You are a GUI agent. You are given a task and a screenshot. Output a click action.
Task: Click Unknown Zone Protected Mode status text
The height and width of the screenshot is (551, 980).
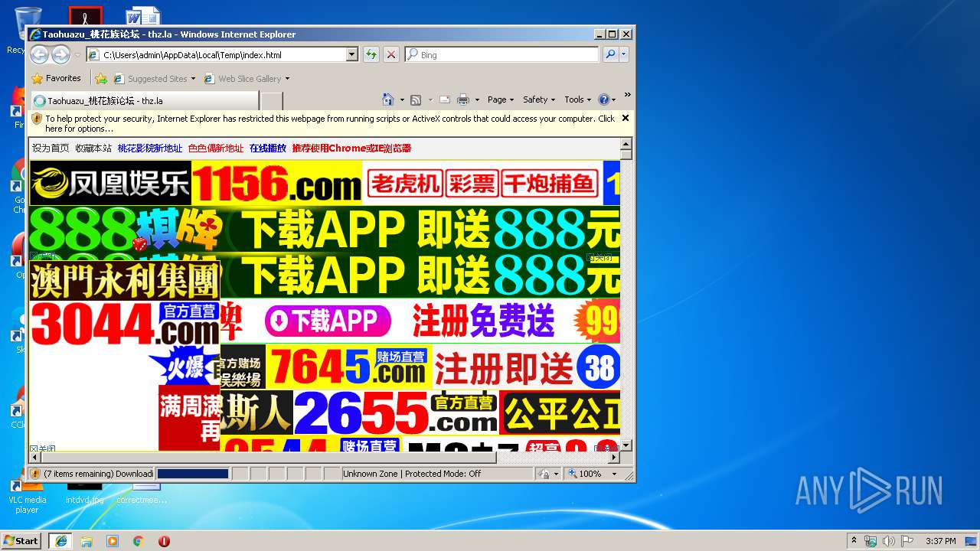[x=412, y=474]
